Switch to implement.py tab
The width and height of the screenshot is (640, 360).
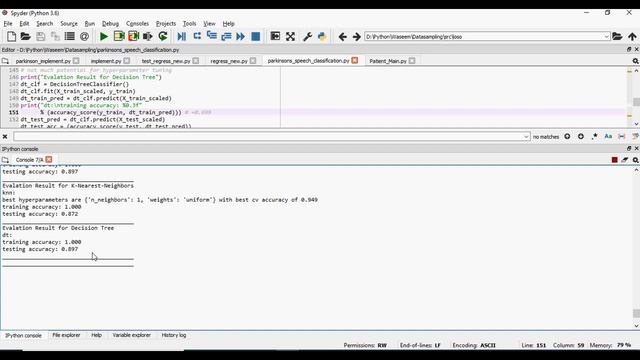tap(106, 61)
